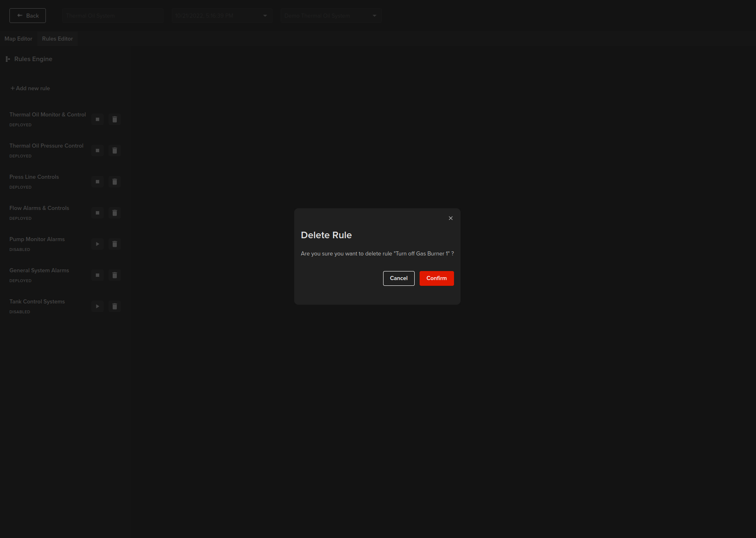
Task: Click trash icon beside Flow Alarms & Controls
Action: (115, 213)
